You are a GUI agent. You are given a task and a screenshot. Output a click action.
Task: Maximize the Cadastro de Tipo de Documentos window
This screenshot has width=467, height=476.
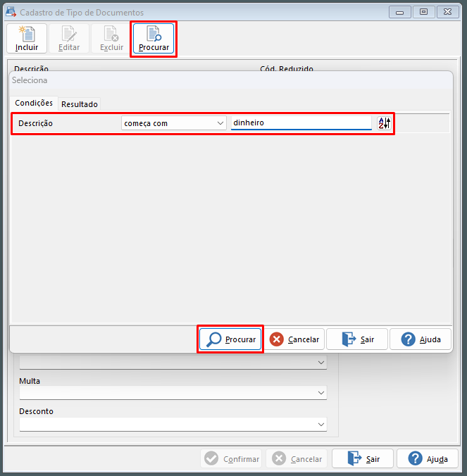coord(423,12)
